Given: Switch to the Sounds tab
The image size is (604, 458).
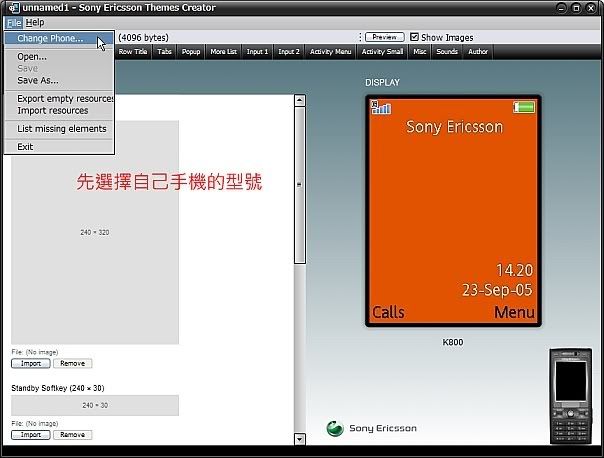Looking at the screenshot, I should click(x=447, y=52).
